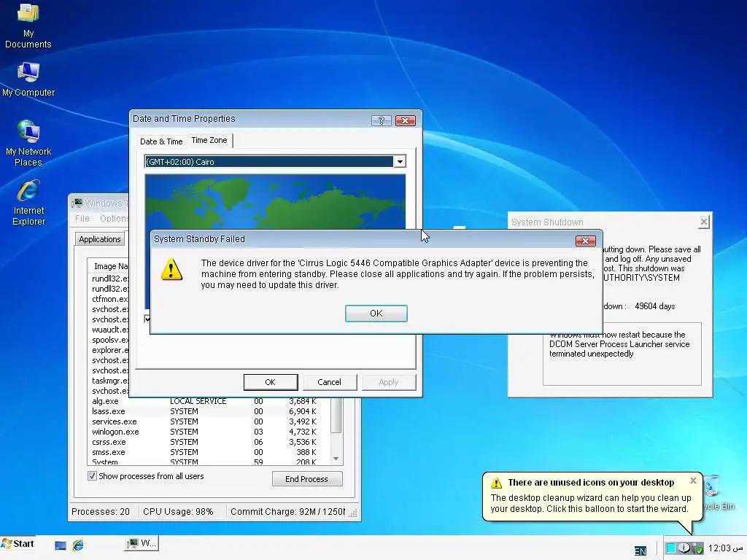Click the Image Name column header
The image size is (747, 560).
tap(109, 266)
